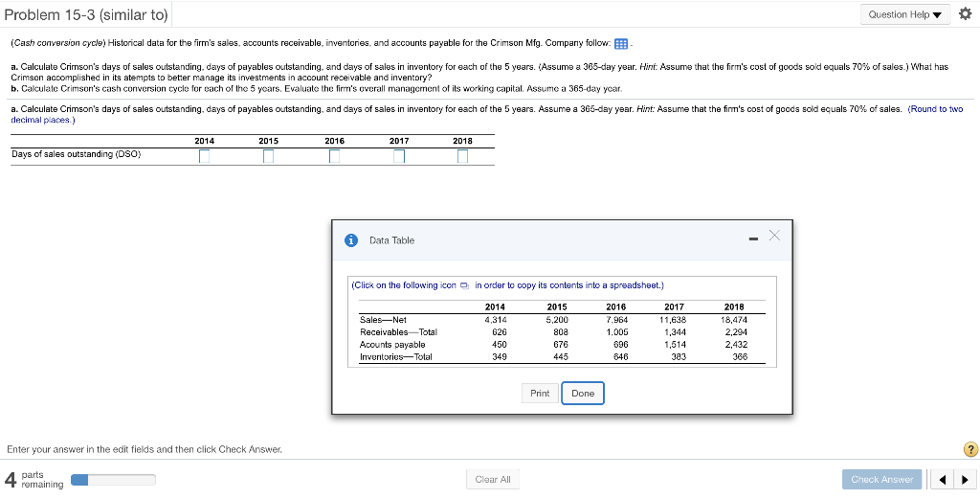Click the 2018 sales value 18,474
Image resolution: width=980 pixels, height=499 pixels.
734,319
